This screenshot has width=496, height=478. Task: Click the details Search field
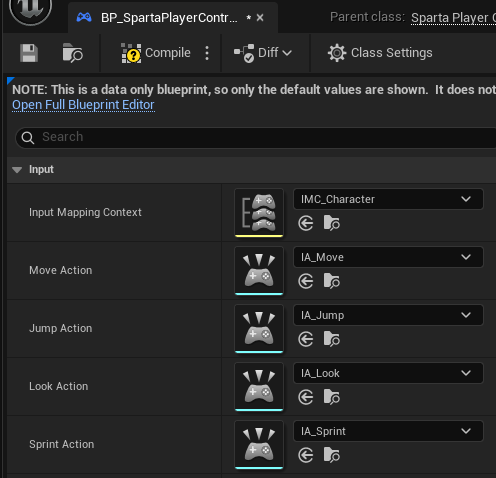(x=257, y=137)
